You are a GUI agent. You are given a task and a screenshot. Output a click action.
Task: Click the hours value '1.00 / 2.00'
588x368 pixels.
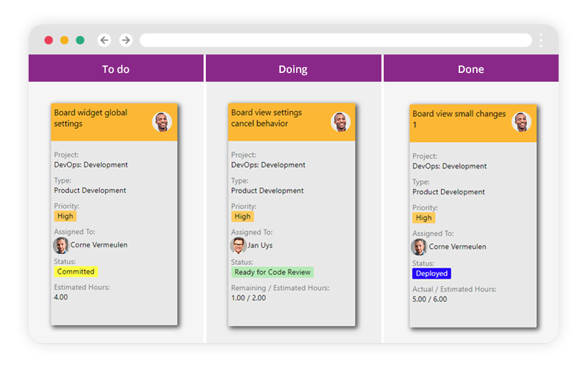(248, 298)
